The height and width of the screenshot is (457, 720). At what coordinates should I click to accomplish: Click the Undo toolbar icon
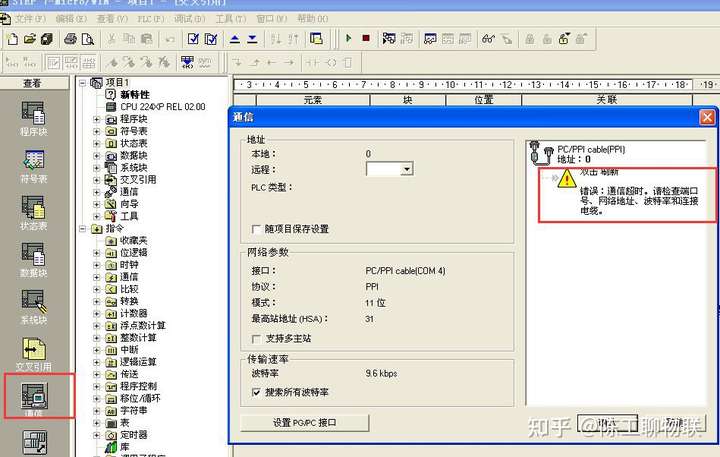170,39
